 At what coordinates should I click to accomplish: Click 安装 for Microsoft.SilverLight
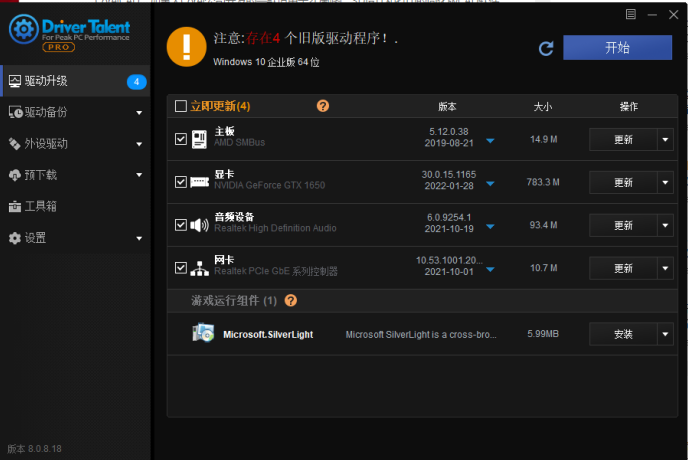tap(623, 334)
